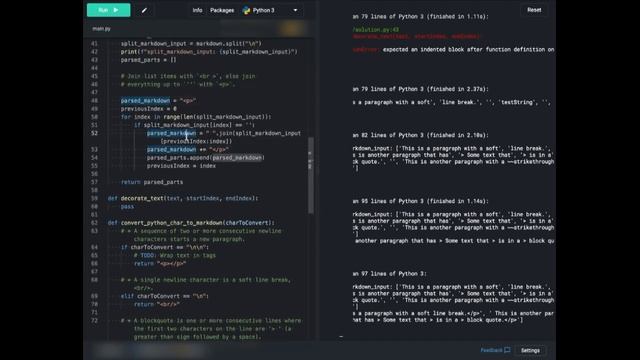Click line number 52 in the gutter
This screenshot has width=640, height=360.
click(x=94, y=133)
